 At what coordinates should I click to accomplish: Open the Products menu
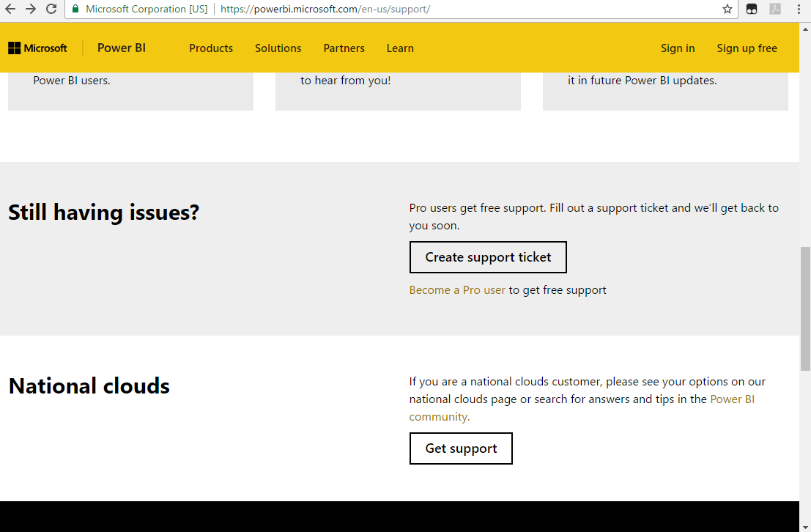(x=211, y=48)
